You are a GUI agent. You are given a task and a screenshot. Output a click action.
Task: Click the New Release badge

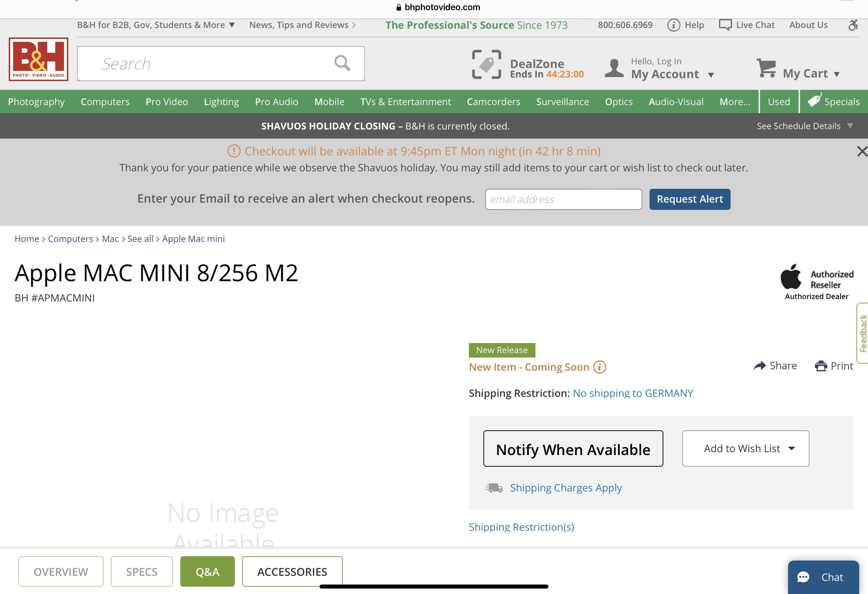(502, 350)
